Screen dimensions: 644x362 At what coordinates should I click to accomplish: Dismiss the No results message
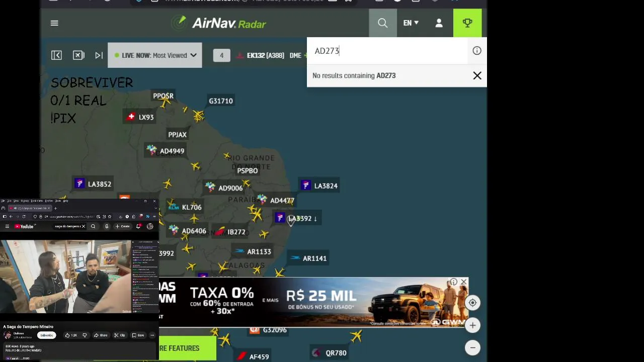477,76
